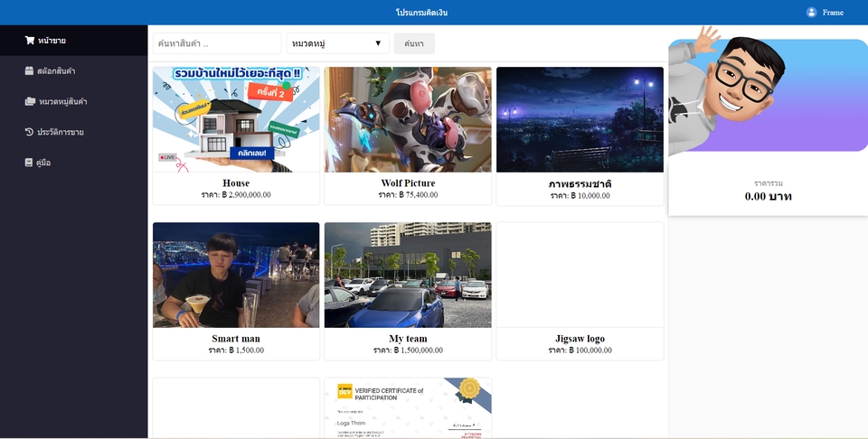
Task: Click the shopping cart icon in sidebar
Action: click(x=29, y=41)
